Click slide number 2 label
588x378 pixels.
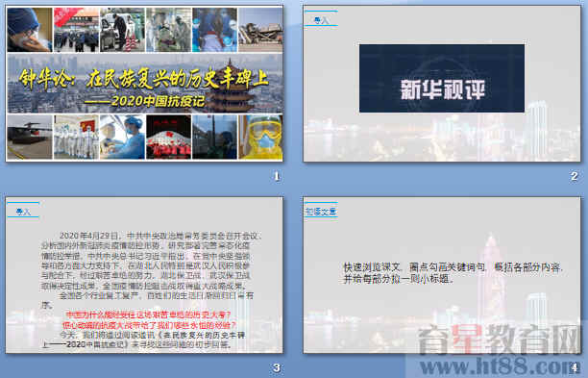[x=575, y=176]
